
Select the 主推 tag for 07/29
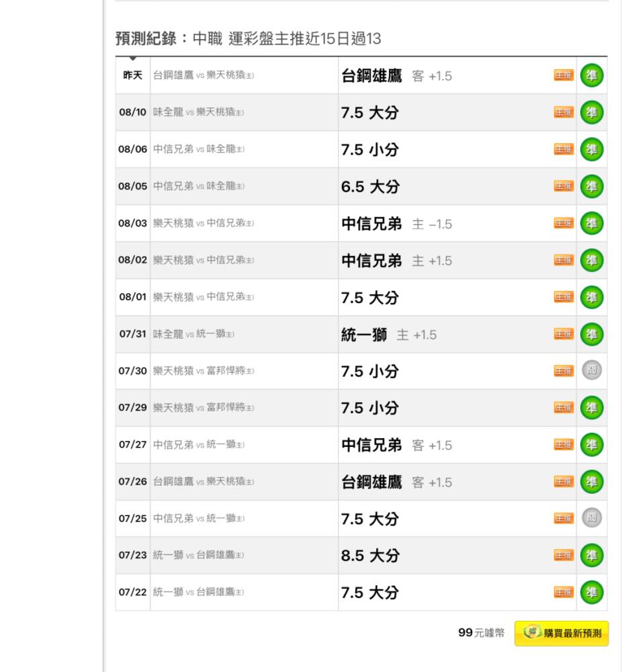click(x=564, y=408)
